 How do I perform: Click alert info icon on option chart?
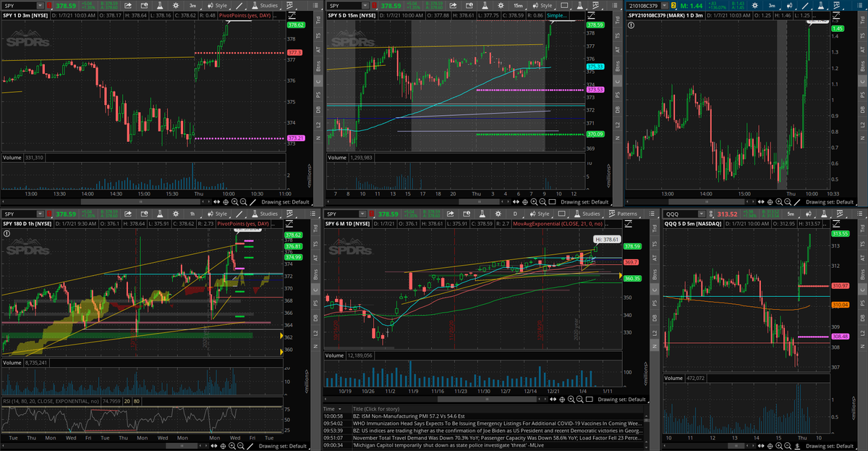631,25
